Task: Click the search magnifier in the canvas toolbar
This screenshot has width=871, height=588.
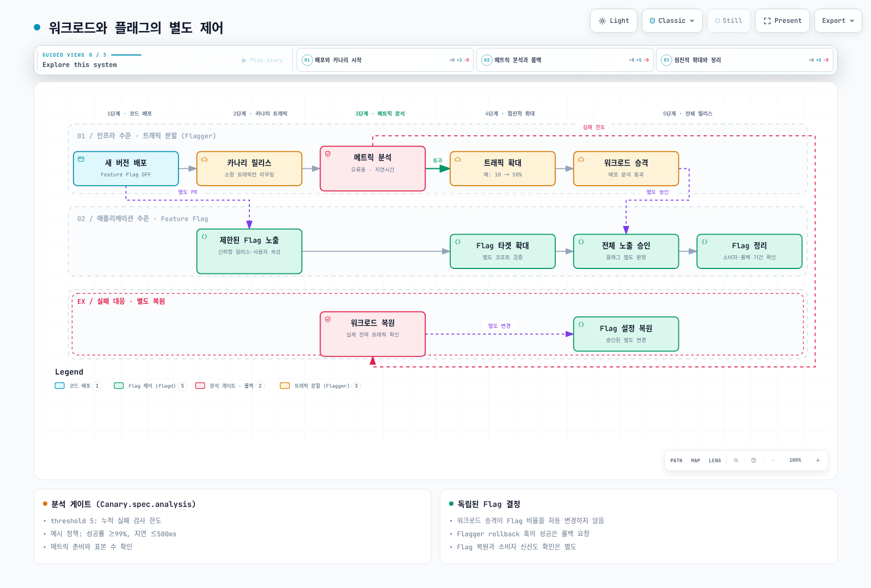Action: [x=736, y=461]
